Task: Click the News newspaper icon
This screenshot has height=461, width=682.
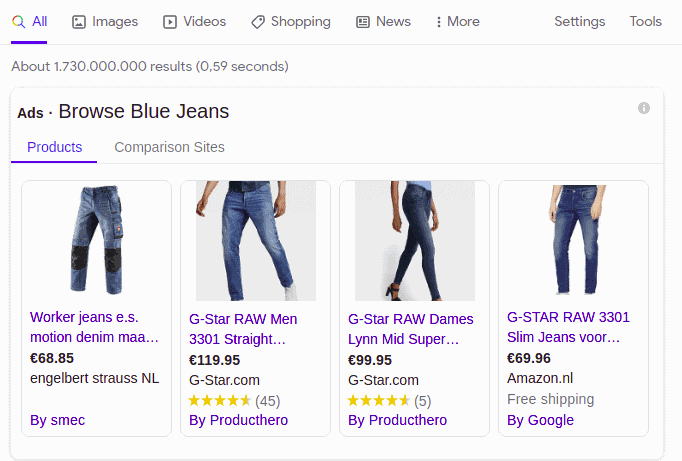Action: (x=363, y=22)
